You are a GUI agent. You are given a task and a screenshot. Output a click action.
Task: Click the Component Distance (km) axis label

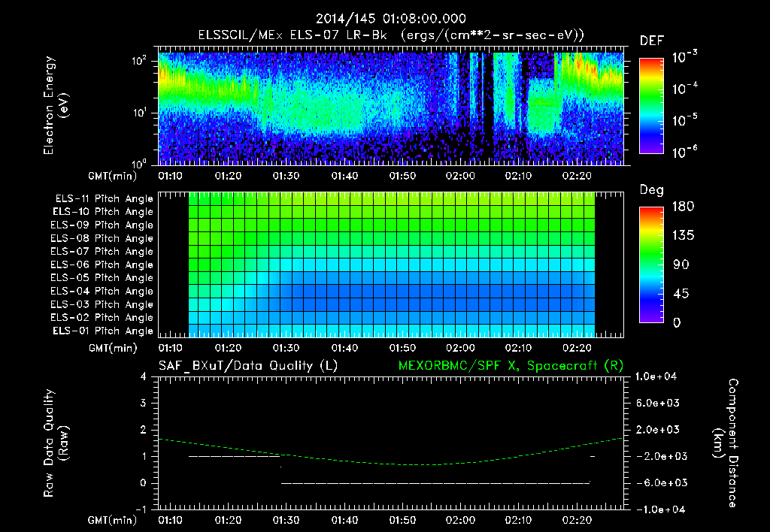tap(726, 443)
